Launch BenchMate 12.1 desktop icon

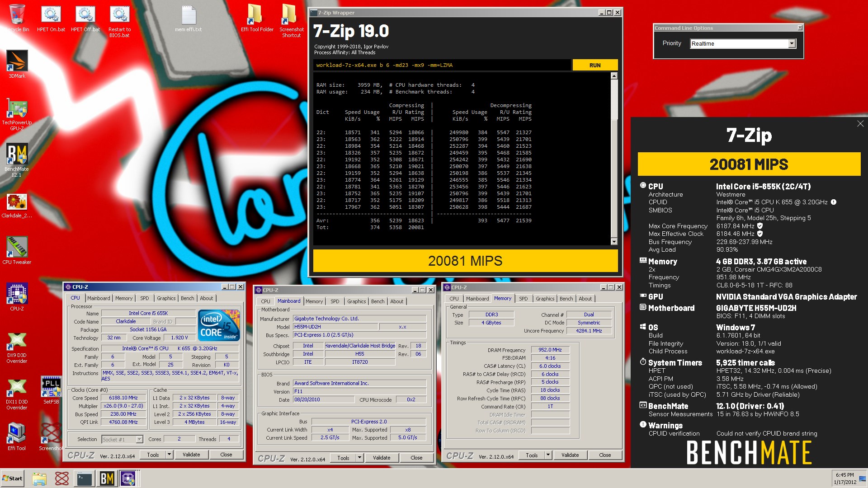[17, 160]
